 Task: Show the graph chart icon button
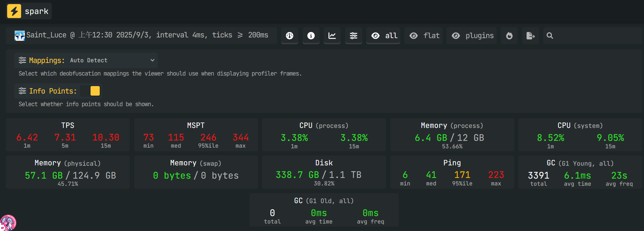[x=332, y=36]
